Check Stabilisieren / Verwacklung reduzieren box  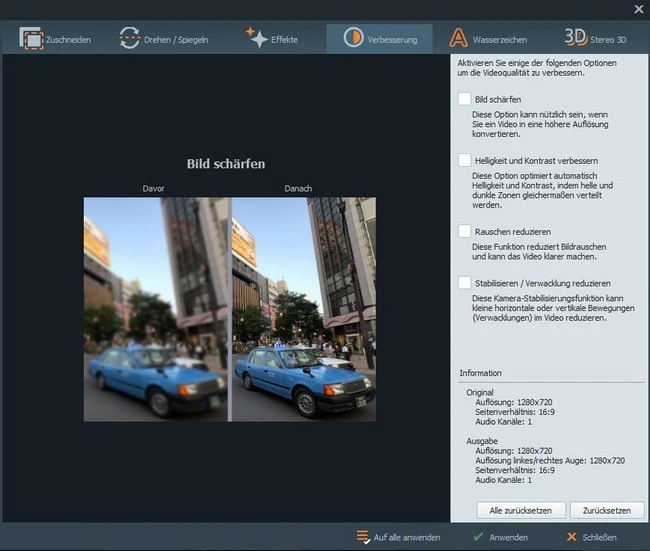pos(464,283)
